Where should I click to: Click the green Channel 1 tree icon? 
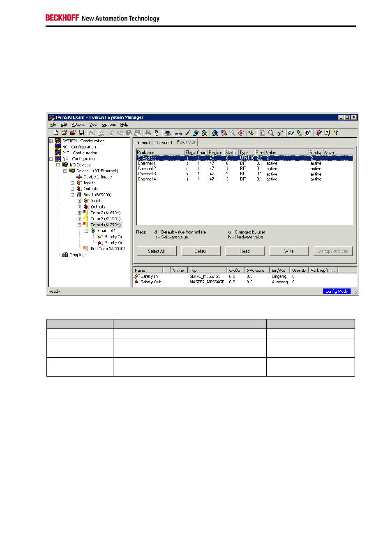[x=93, y=231]
